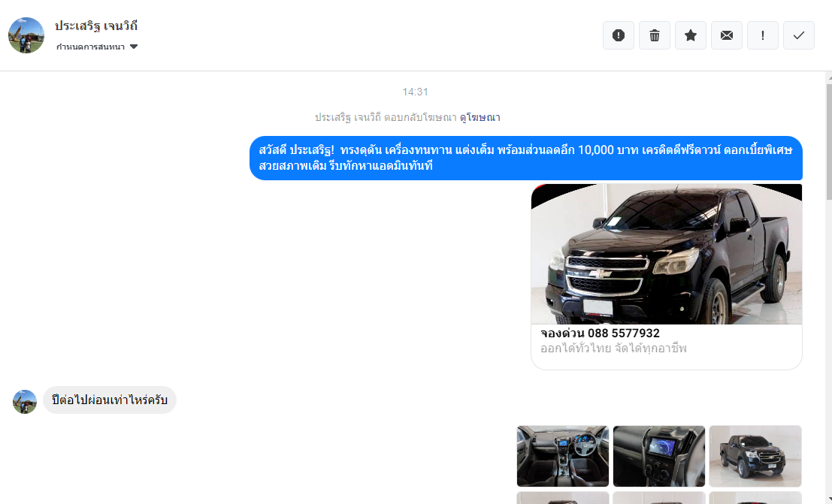Open the car interior steering wheel thumbnail

click(x=562, y=456)
